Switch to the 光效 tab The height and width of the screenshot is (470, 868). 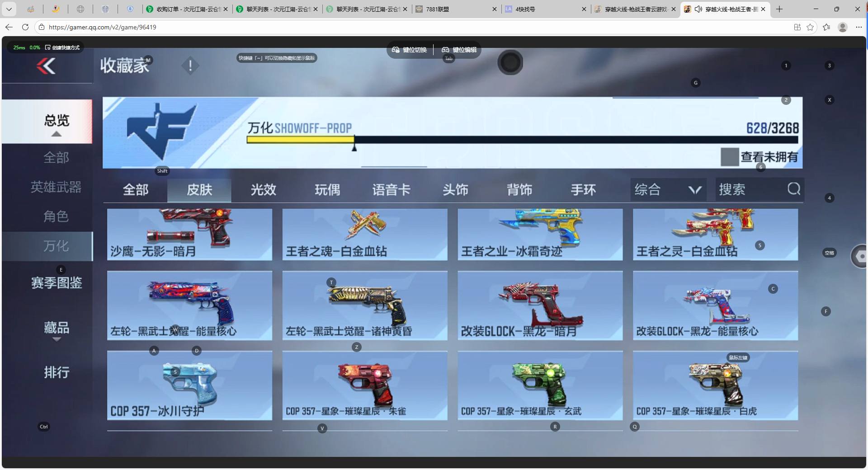click(264, 190)
